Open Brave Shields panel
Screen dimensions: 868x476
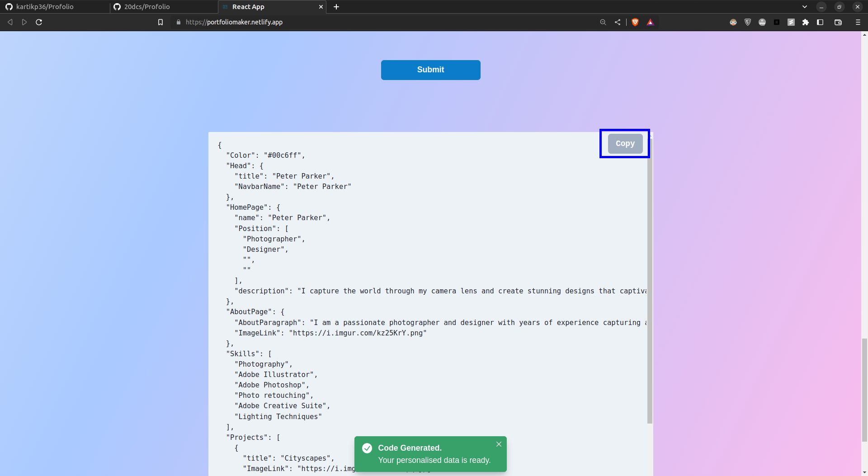click(635, 22)
